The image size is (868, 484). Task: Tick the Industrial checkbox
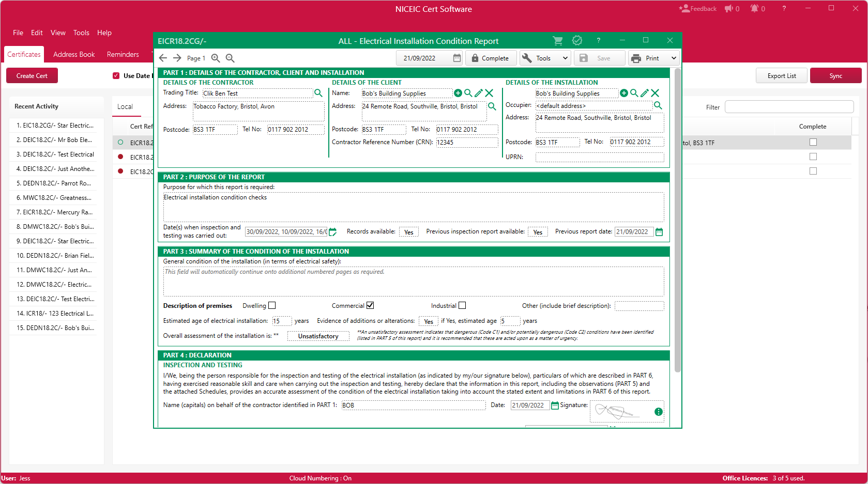pyautogui.click(x=462, y=305)
